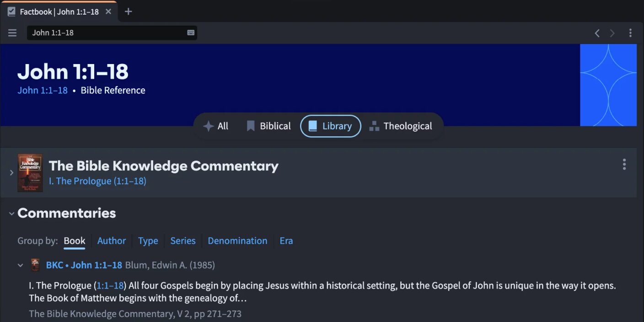Select the All filter

pyautogui.click(x=216, y=126)
